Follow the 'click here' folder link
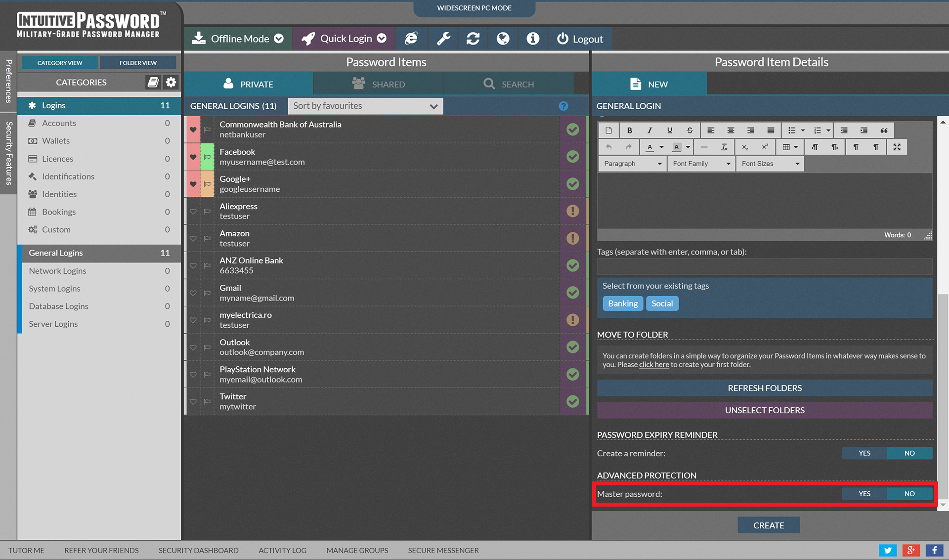Viewport: 949px width, 560px height. [x=654, y=365]
